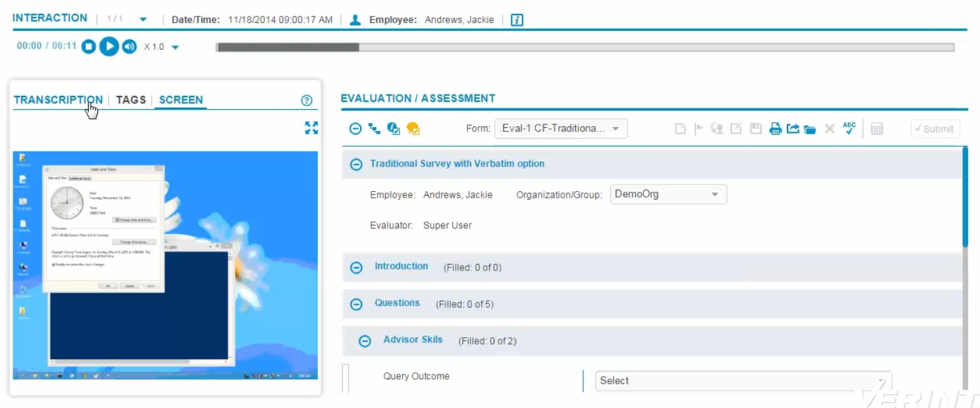Open the Organization/Group DemoOrg dropdown
Image resolution: width=980 pixels, height=408 pixels.
(x=668, y=194)
